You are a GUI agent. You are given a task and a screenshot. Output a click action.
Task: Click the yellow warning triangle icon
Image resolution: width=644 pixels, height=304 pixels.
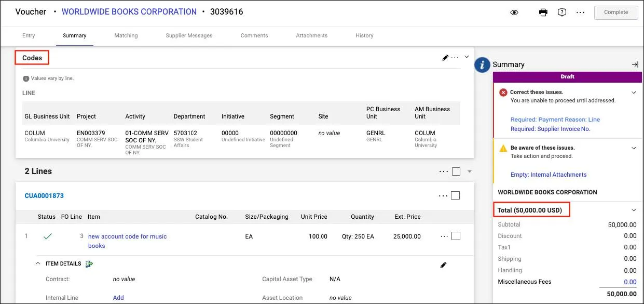503,148
